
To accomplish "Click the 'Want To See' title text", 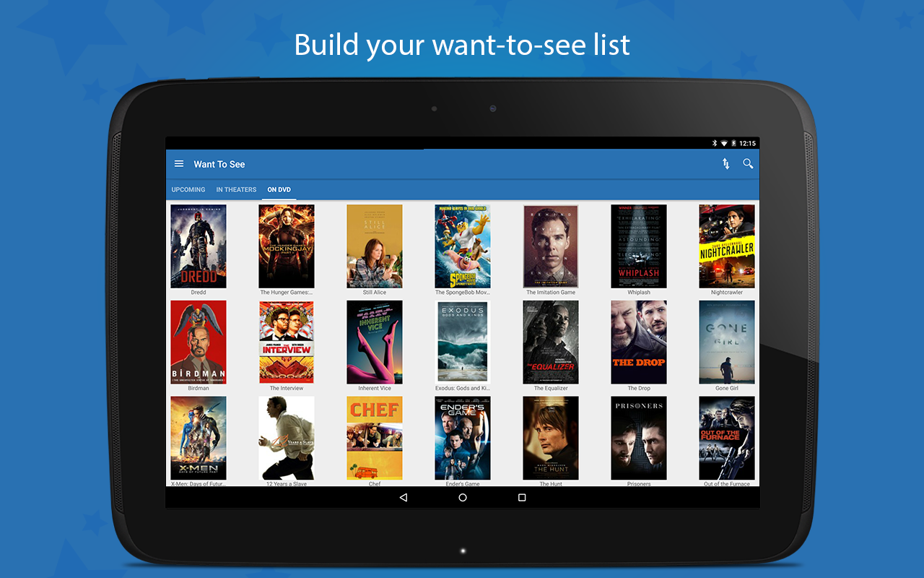I will (219, 164).
